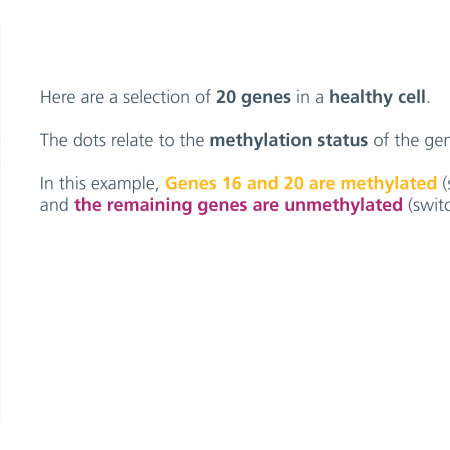450x450 pixels.
Task: Click the phrase 'In this example,'
Action: click(99, 184)
